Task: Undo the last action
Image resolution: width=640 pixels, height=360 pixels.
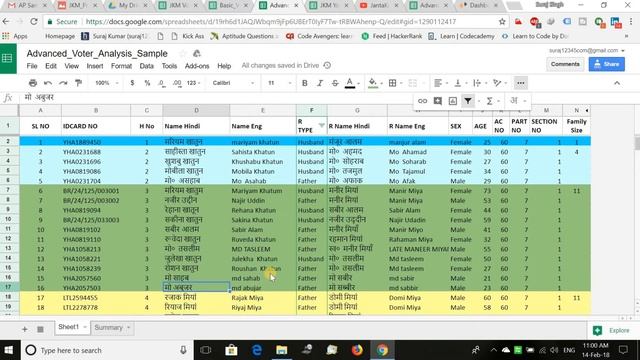Action: [x=48, y=83]
